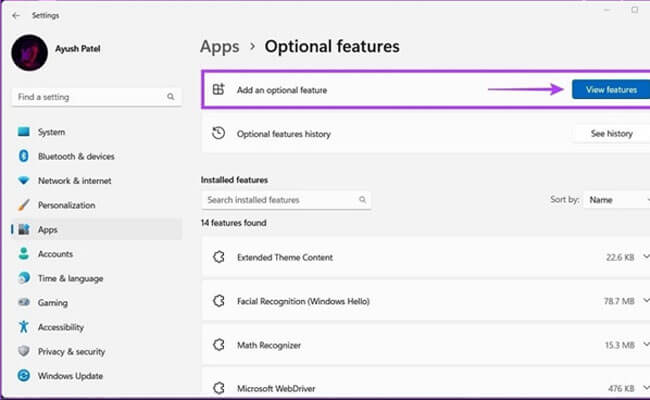Click the Optional features history label
Screen dimensions: 650x400
tap(284, 134)
